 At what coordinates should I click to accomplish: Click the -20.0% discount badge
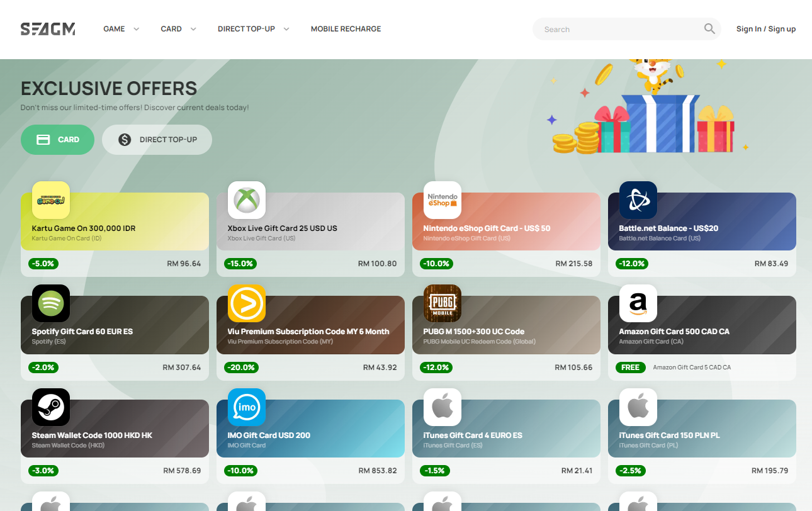point(241,368)
